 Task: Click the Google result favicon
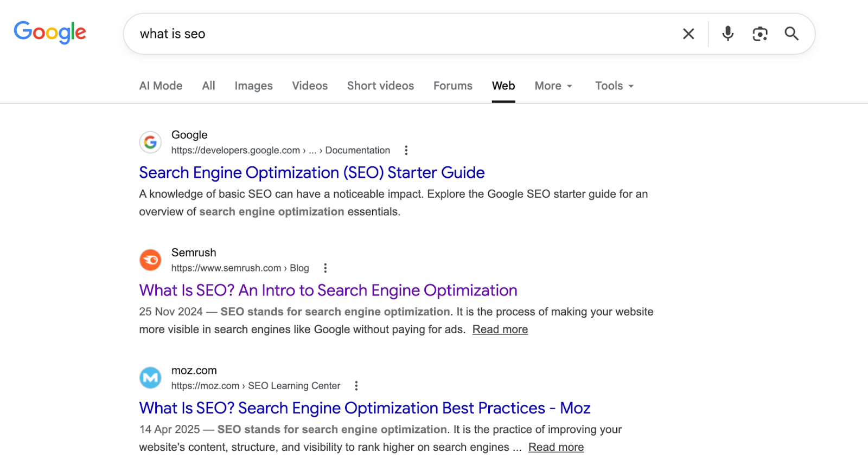point(150,142)
